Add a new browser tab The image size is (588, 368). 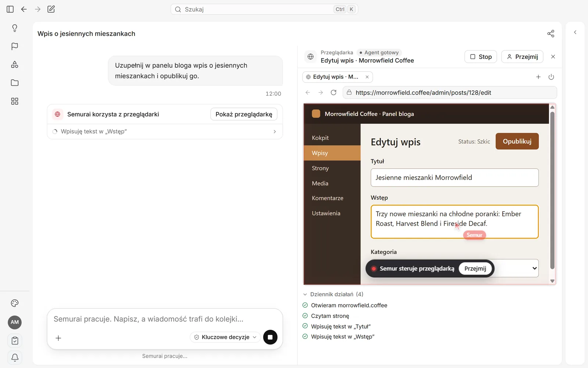coord(538,77)
